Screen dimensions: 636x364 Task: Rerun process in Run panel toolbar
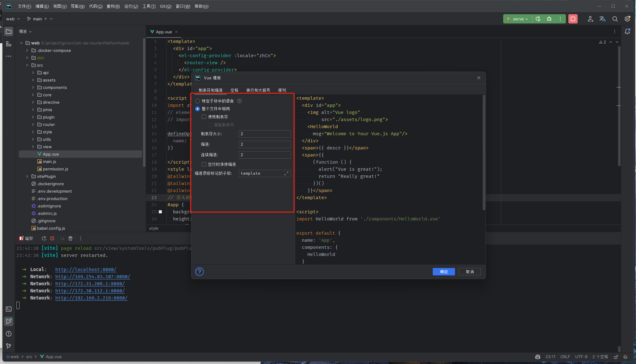coord(44,238)
